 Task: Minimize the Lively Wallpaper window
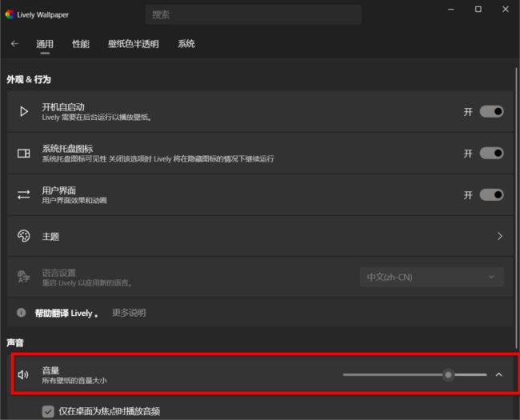(451, 10)
